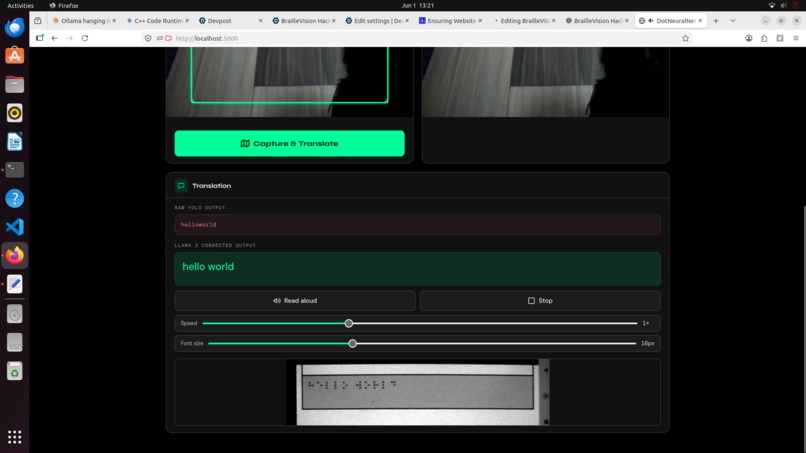806x453 pixels.
Task: Click the Capture & Translate button
Action: click(x=289, y=143)
